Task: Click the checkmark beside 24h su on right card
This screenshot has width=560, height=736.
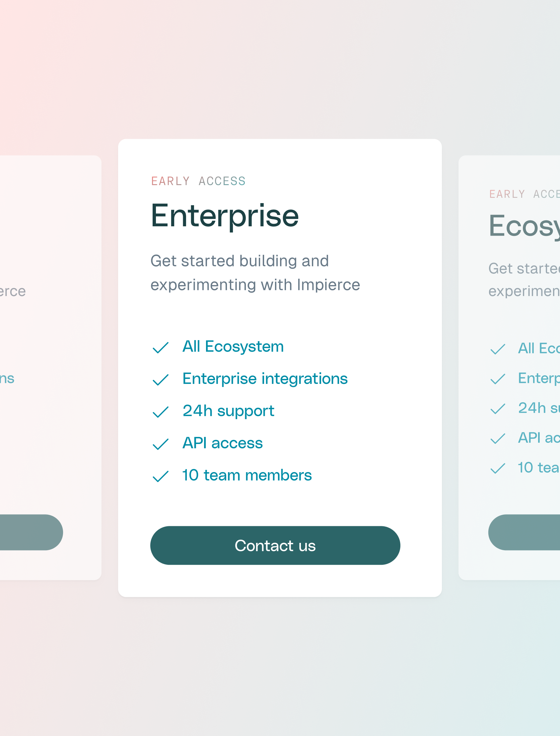Action: coord(497,409)
